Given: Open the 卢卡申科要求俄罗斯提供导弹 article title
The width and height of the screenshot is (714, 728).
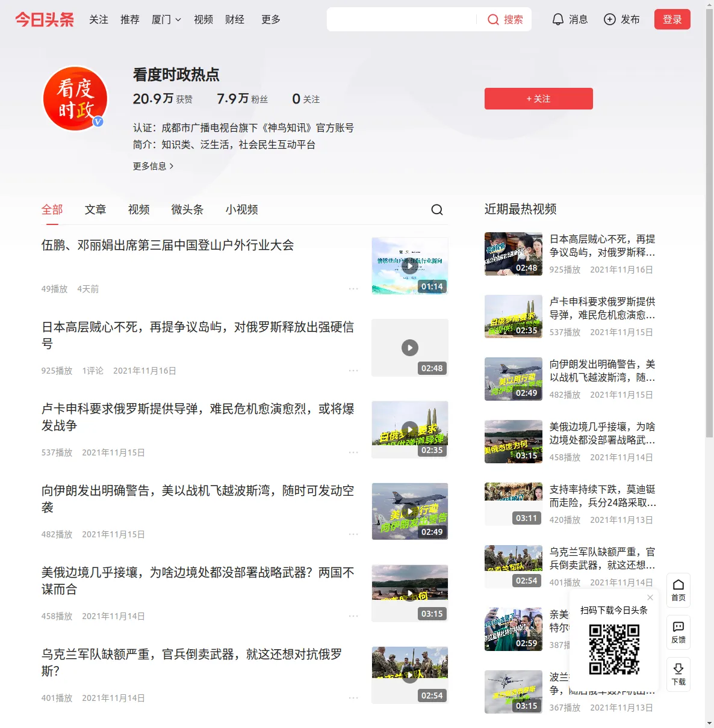Looking at the screenshot, I should [x=198, y=417].
